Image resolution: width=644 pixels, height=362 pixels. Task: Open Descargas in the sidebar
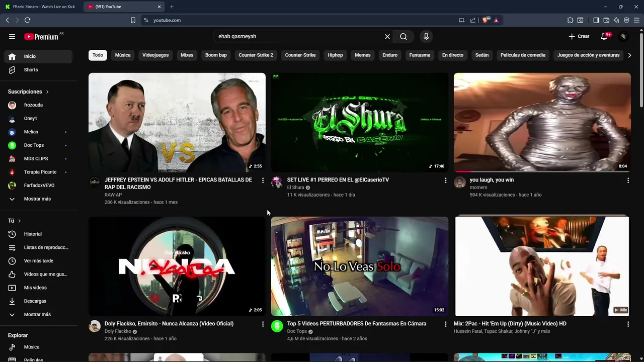39,301
